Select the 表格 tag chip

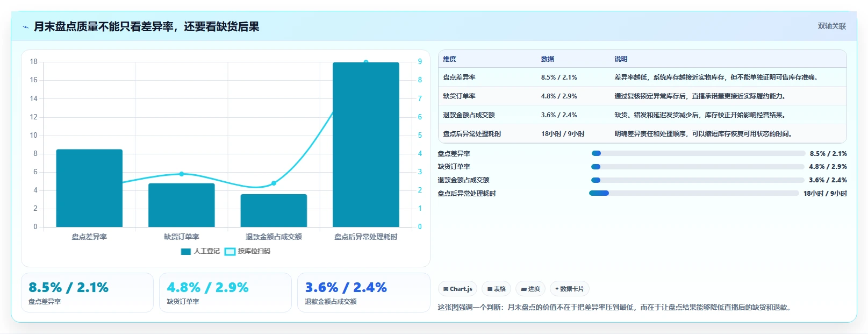[x=497, y=289]
